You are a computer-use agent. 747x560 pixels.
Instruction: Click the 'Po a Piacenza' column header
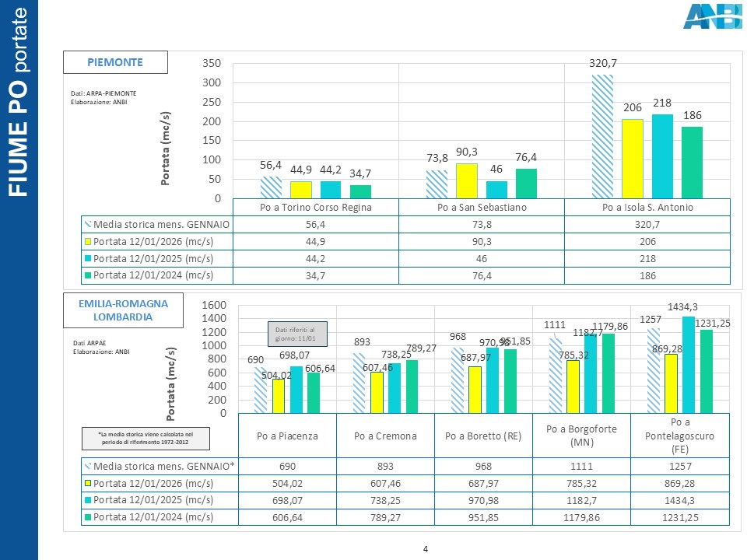(287, 436)
